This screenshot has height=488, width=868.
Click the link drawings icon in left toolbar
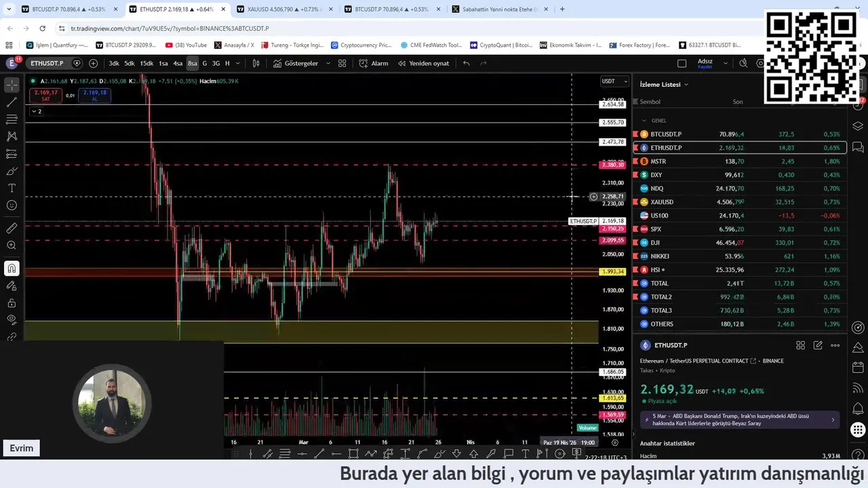tap(12, 336)
